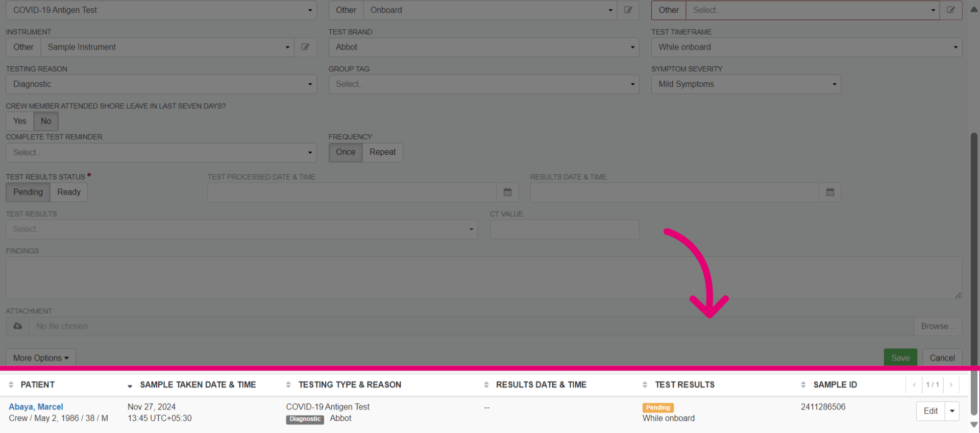Set test results status to Ready
Image resolution: width=980 pixels, height=433 pixels.
click(x=69, y=192)
